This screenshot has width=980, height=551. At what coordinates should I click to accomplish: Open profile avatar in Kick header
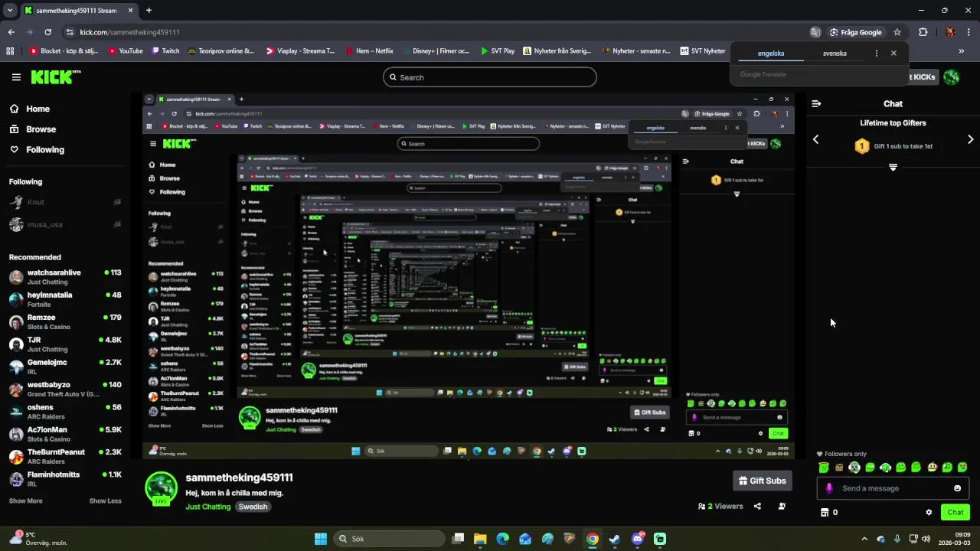(x=951, y=77)
